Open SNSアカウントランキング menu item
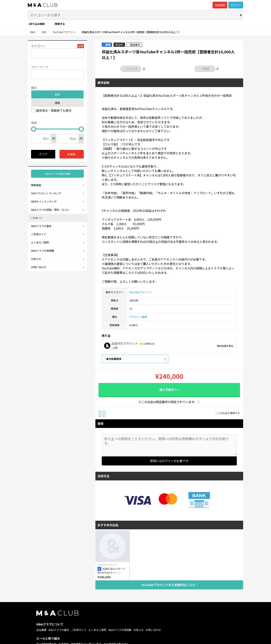 point(57,193)
